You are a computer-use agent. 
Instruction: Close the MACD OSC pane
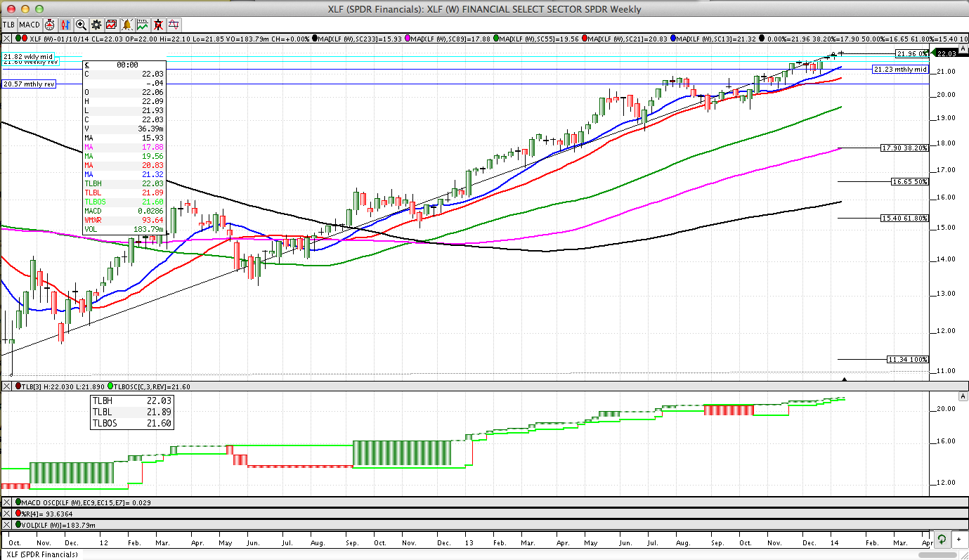pos(6,502)
